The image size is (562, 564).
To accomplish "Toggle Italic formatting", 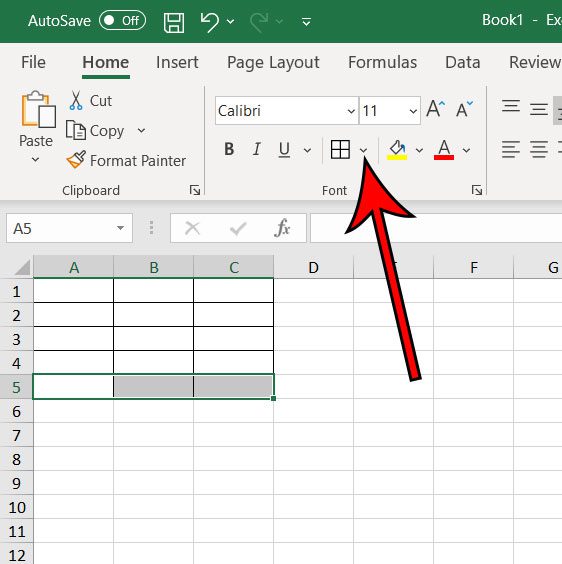I will click(257, 149).
